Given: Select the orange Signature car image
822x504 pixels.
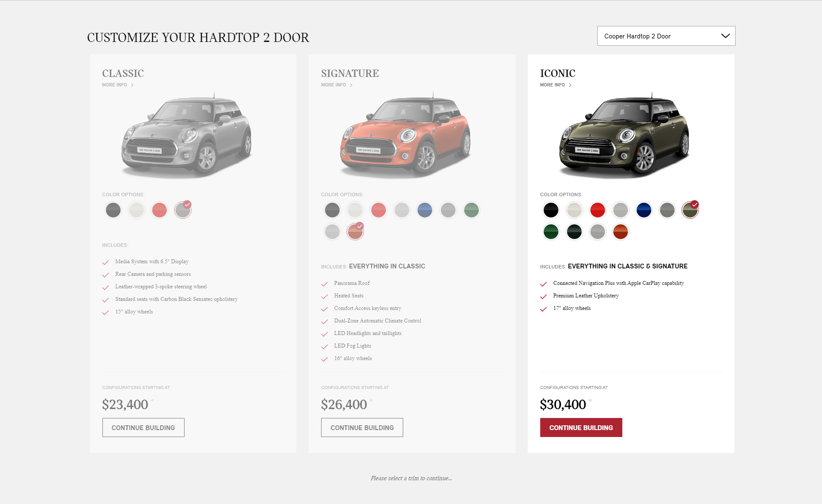Looking at the screenshot, I should pos(405,135).
